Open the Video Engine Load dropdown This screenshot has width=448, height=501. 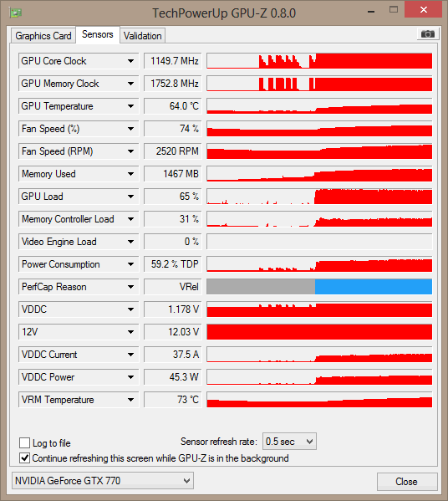coord(130,242)
